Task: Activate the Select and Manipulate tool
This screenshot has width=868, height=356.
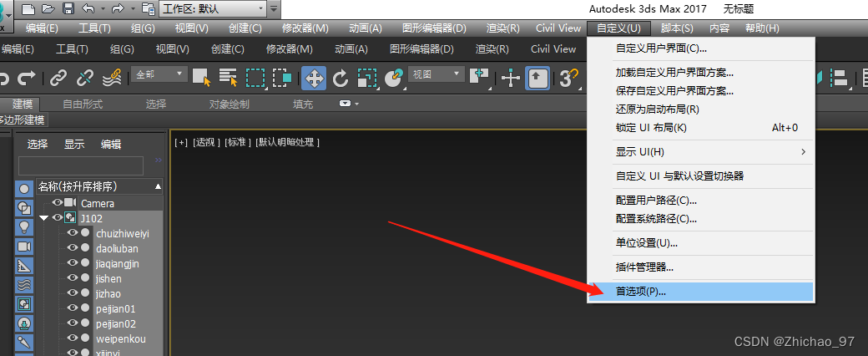Action: tap(510, 79)
